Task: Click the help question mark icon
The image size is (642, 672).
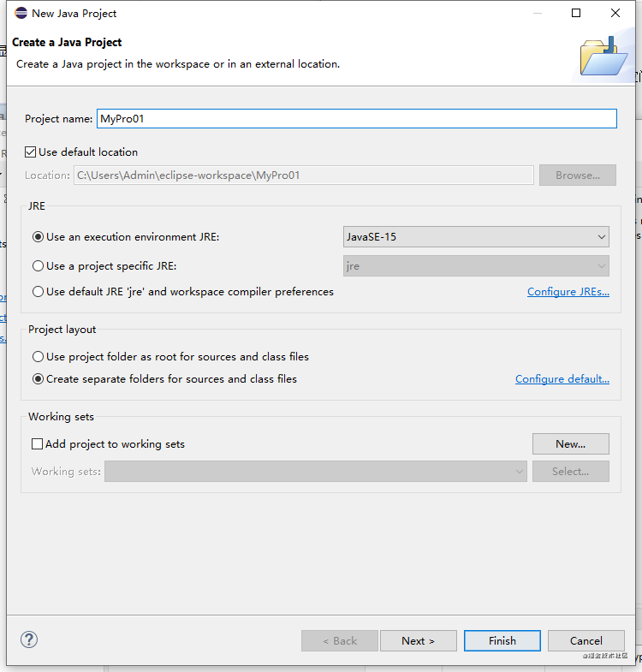Action: tap(29, 639)
